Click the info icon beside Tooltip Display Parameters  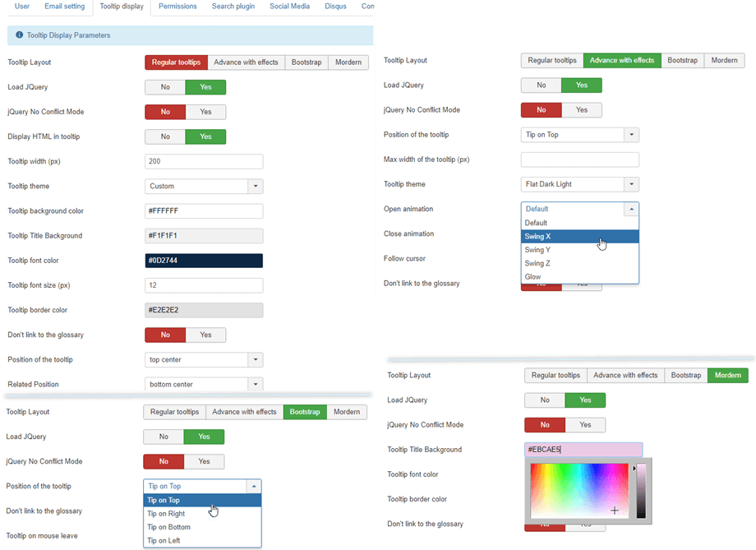click(x=19, y=35)
